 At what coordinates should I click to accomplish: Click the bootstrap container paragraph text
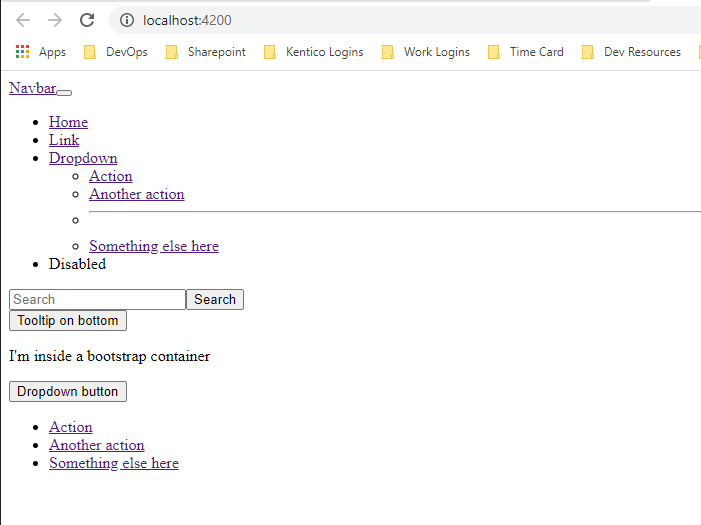coord(110,356)
